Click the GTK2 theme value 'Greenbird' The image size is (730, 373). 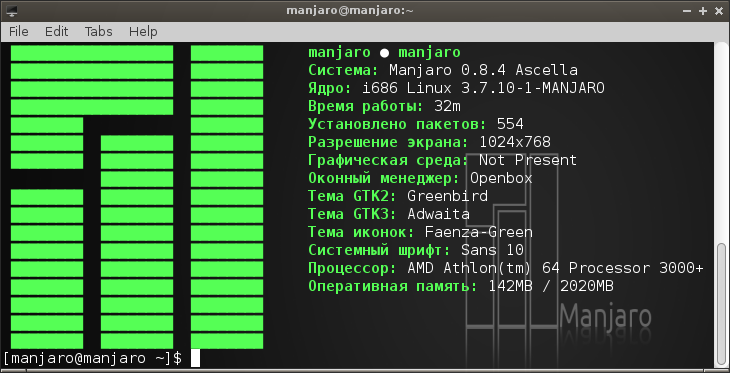[x=447, y=196]
